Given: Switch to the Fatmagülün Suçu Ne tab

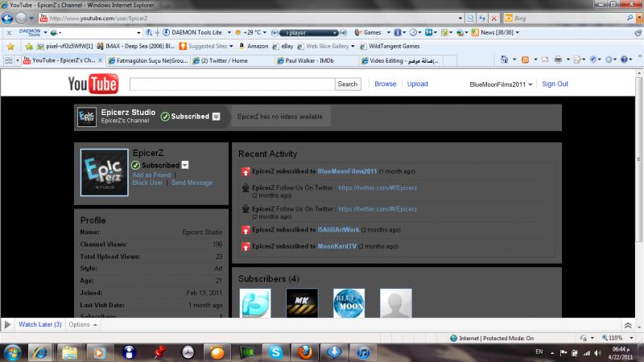Looking at the screenshot, I should (x=148, y=61).
